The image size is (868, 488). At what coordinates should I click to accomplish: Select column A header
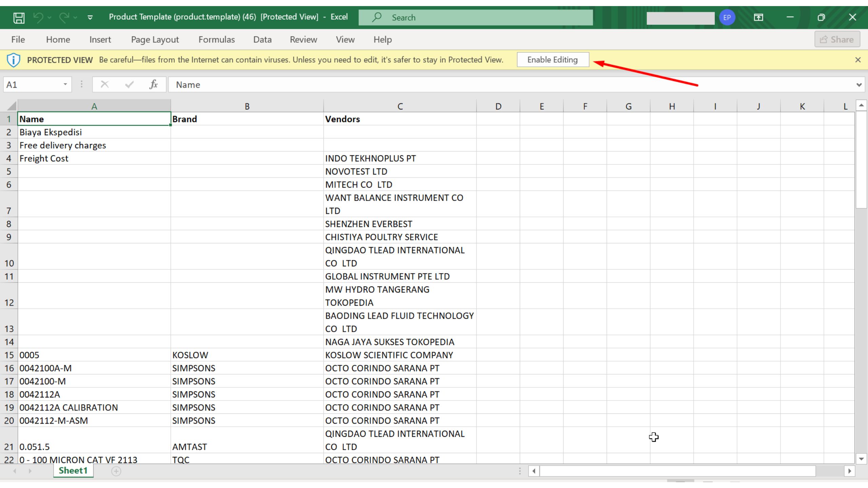[x=94, y=106]
